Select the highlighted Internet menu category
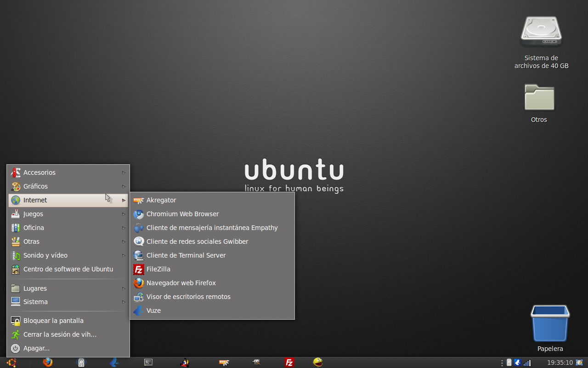Image resolution: width=588 pixels, height=368 pixels. (68, 200)
